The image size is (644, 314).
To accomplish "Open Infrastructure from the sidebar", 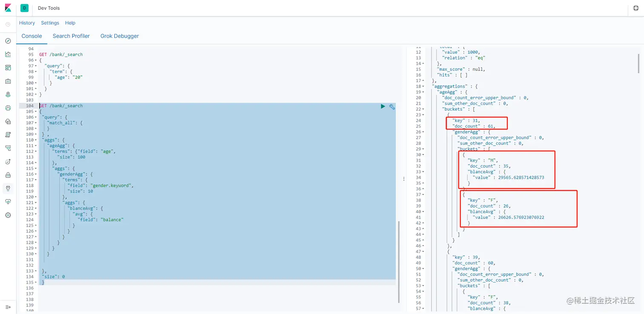I will tap(8, 121).
